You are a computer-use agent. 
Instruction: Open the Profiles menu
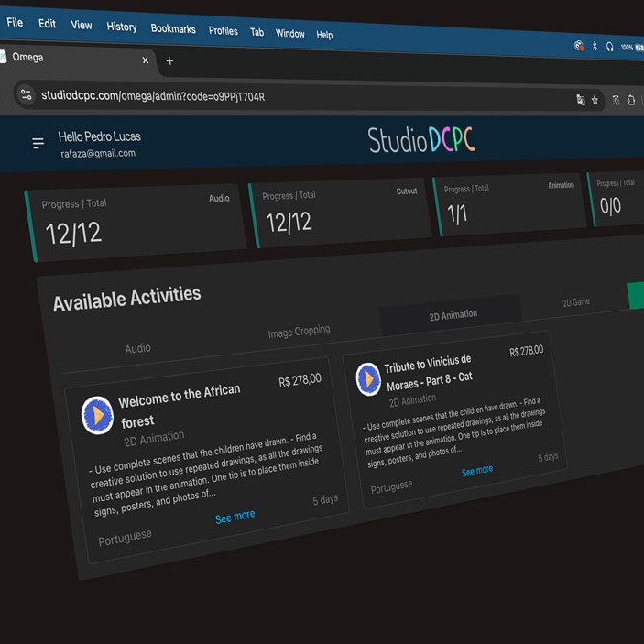click(x=223, y=31)
